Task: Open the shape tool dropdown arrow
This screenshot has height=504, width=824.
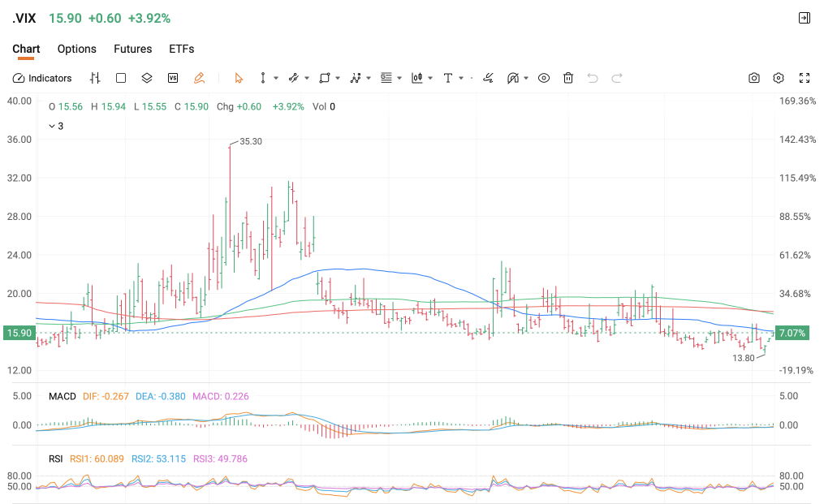Action: click(338, 78)
